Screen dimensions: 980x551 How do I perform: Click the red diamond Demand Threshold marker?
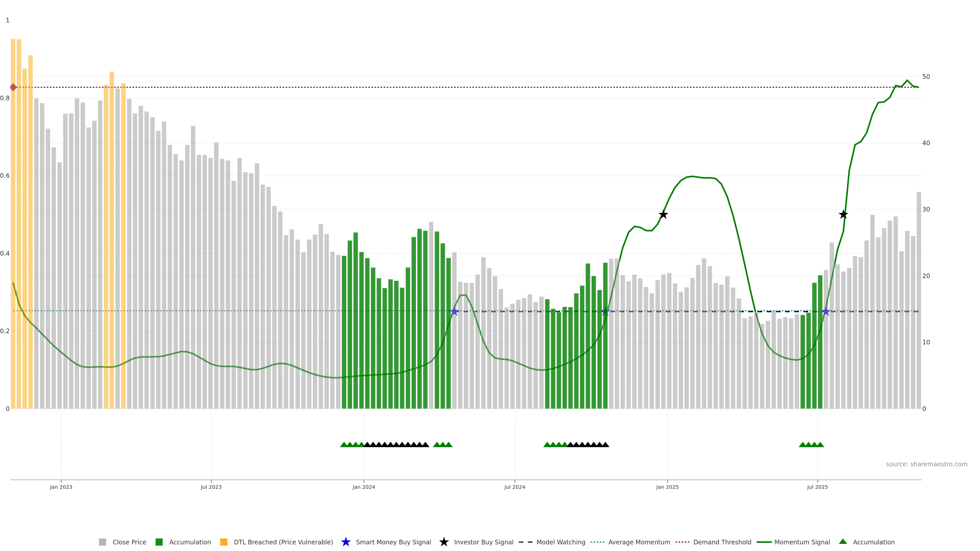13,87
